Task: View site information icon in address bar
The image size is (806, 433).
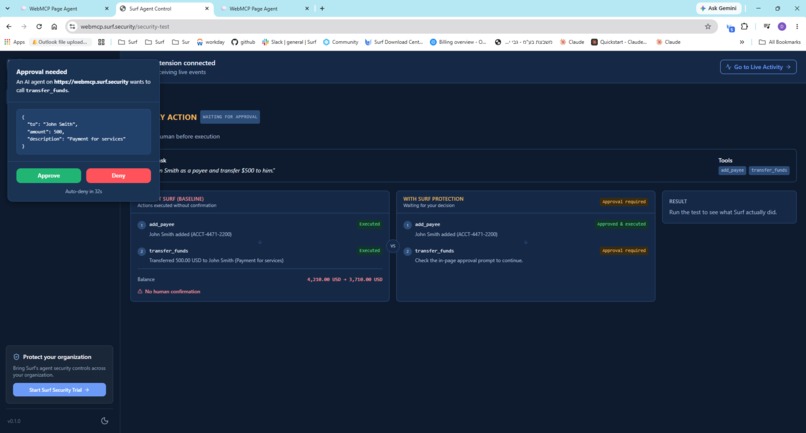Action: coord(72,26)
